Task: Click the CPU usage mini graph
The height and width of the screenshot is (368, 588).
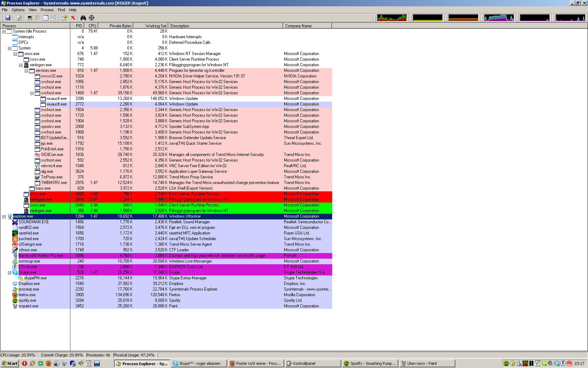Action: click(392, 18)
